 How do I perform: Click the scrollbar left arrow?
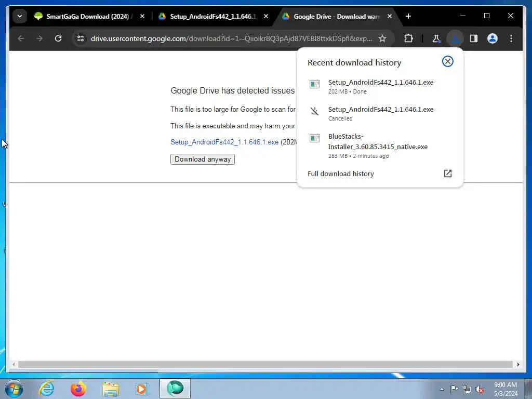click(x=14, y=364)
